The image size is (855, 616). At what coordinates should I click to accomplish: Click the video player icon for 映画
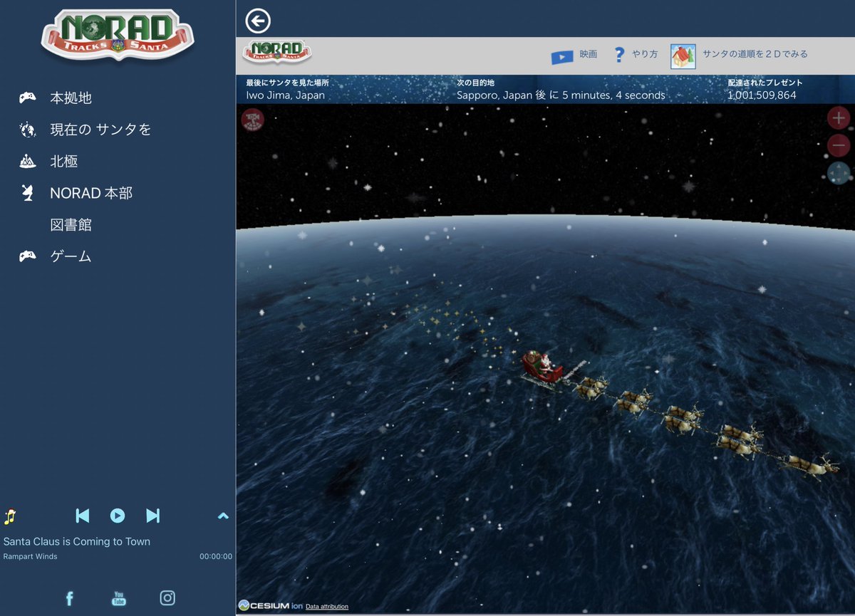tap(561, 57)
